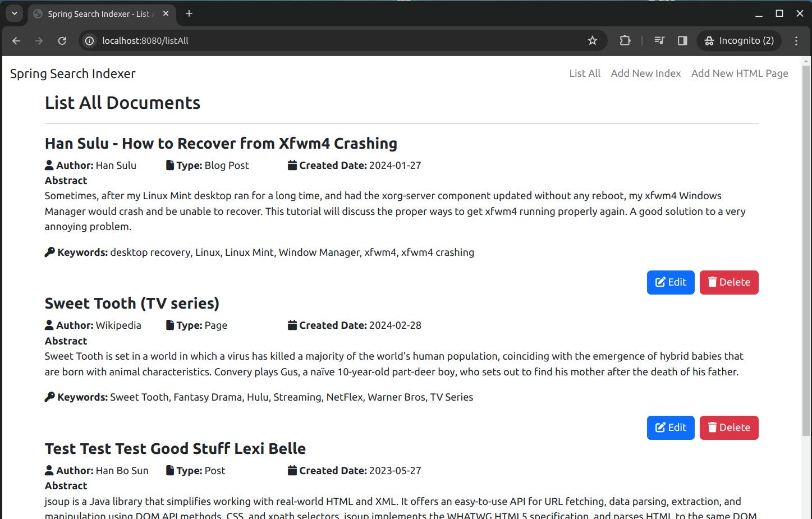Open the List All navigation link
This screenshot has width=812, height=519.
(584, 74)
